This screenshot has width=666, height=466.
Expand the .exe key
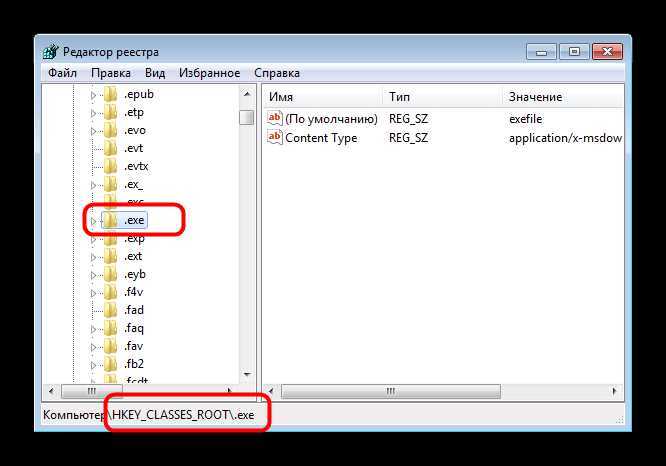pos(93,221)
